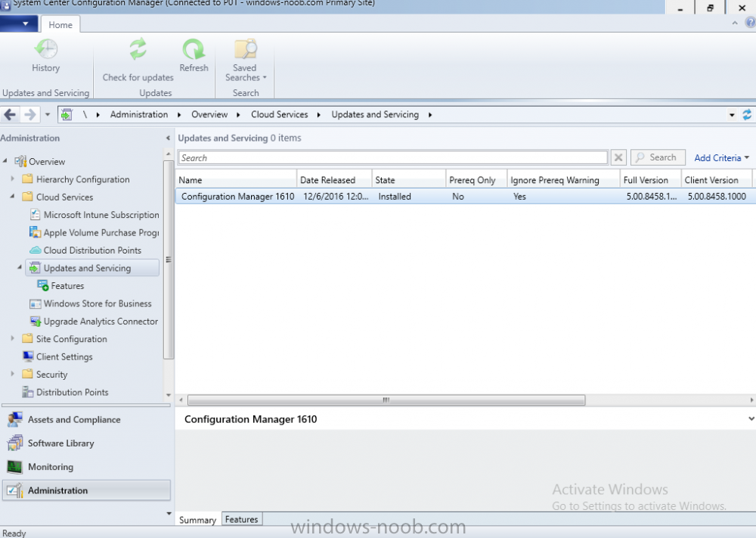Image resolution: width=756 pixels, height=538 pixels.
Task: Expand the Security tree node
Action: click(x=13, y=374)
